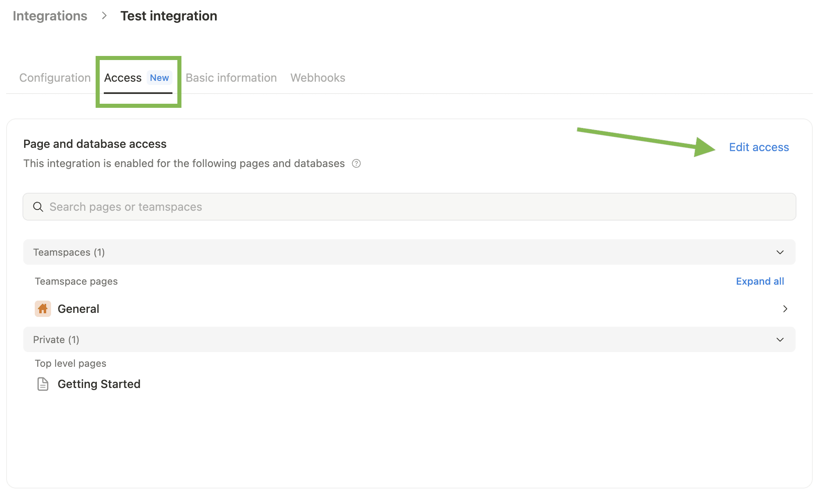832x504 pixels.
Task: Open the help tooltip question mark icon
Action: coord(356,163)
